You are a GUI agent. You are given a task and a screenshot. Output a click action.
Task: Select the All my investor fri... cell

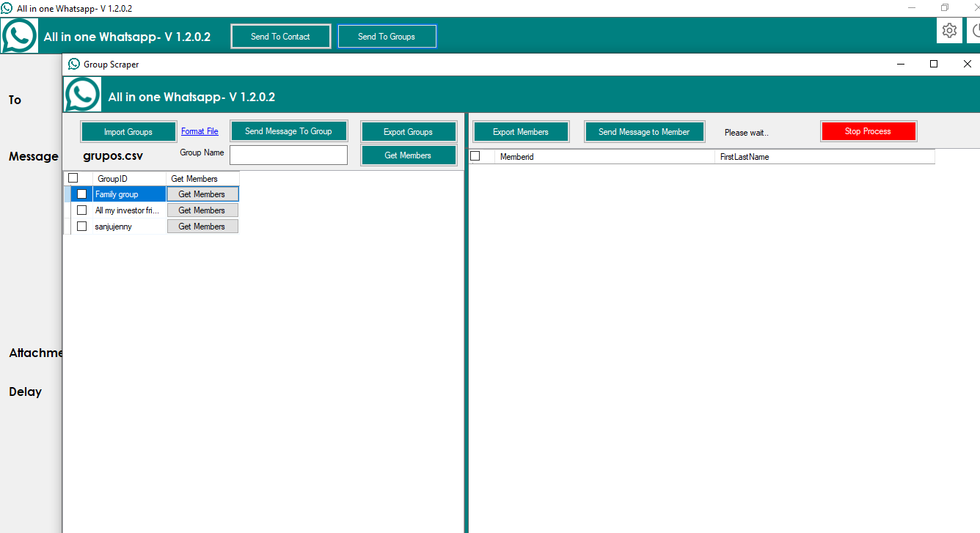pos(129,210)
